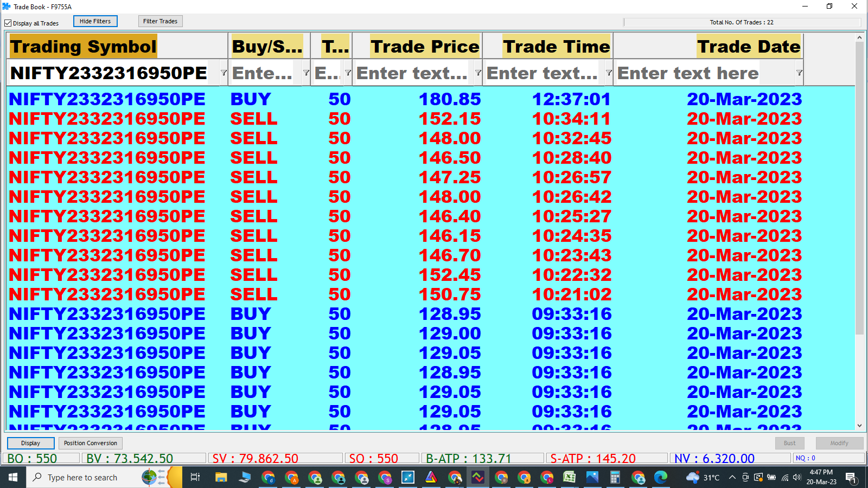Click the Task View icon in taskbar
Screen dimensions: 868x488
click(195, 478)
